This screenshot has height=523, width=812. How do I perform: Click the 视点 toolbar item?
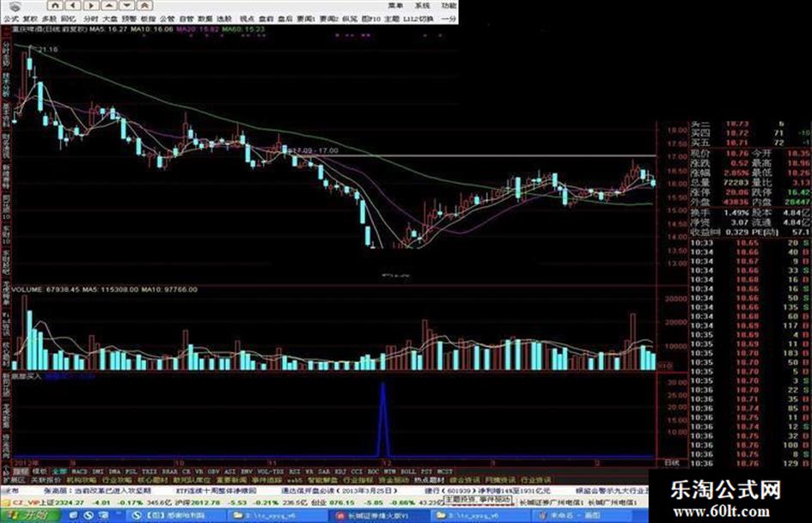247,19
